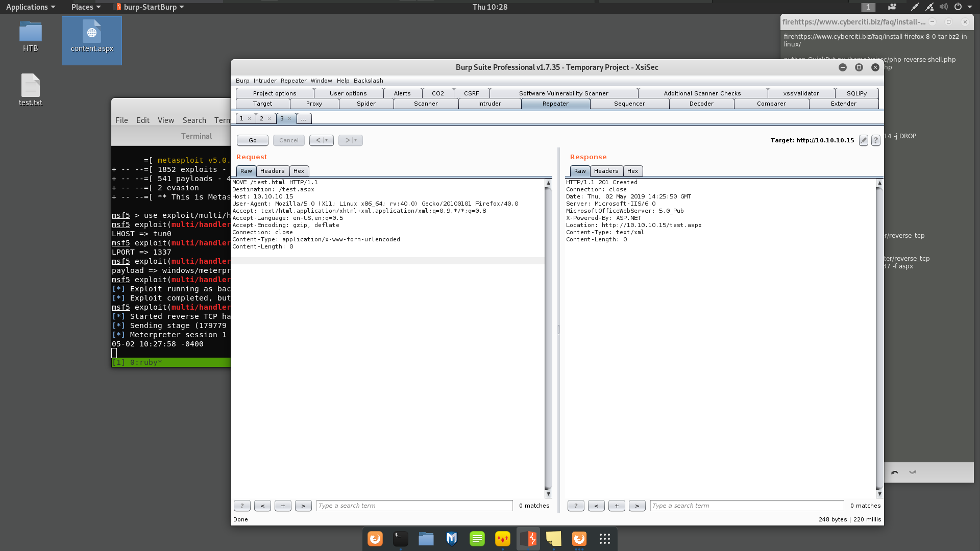Click the Request search '+' button
Image resolution: width=980 pixels, height=551 pixels.
283,506
